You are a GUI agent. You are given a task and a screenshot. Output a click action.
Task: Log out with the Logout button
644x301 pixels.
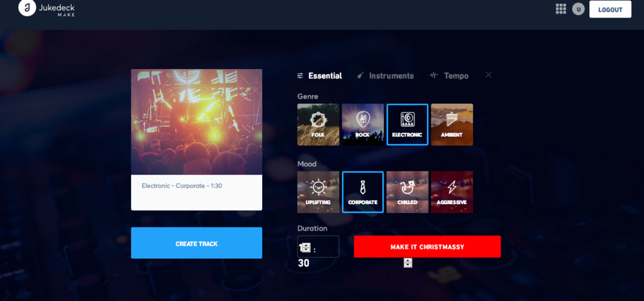point(610,9)
